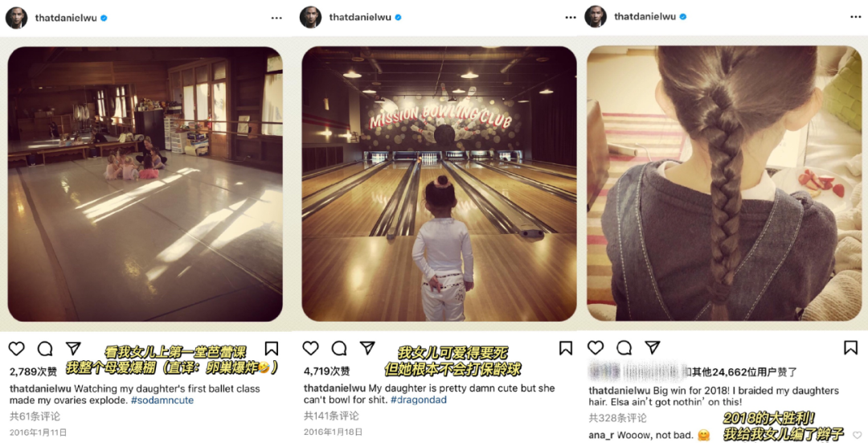Like the bowling club post with the heart
This screenshot has width=868, height=443.
[310, 348]
